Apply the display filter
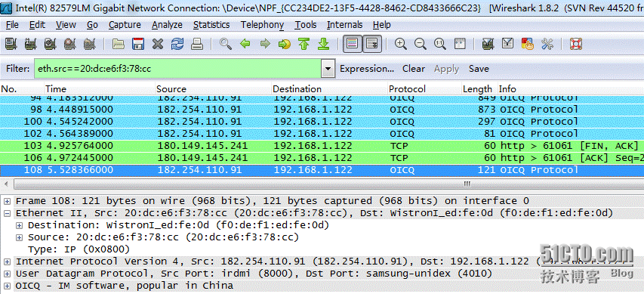Viewport: 644px width, 294px height. 446,69
